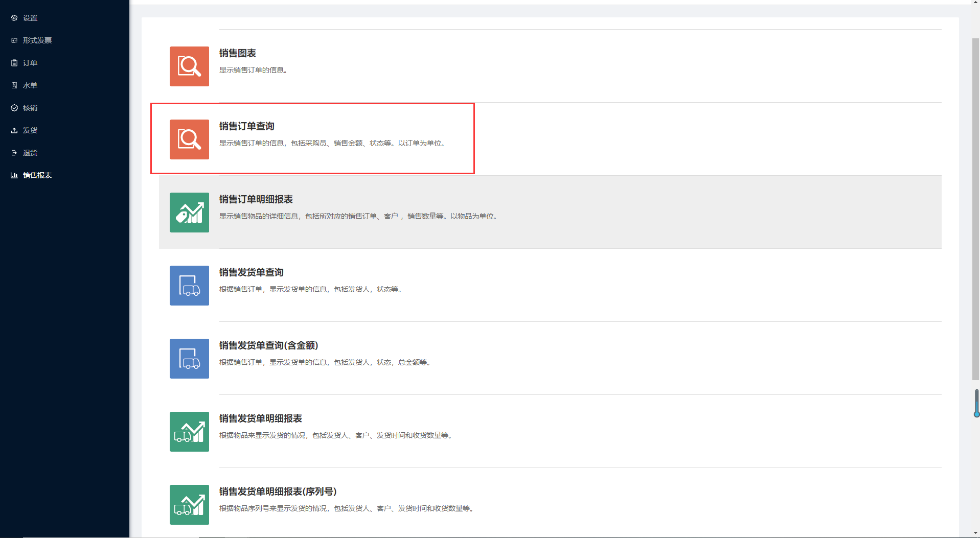Open the 销售图表 report title
The image size is (980, 538).
[238, 53]
